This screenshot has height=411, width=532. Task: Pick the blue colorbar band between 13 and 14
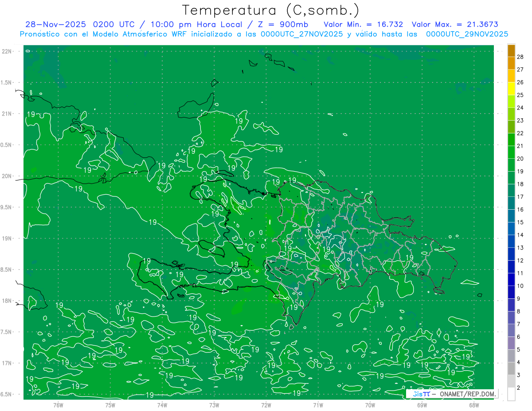coord(511,242)
